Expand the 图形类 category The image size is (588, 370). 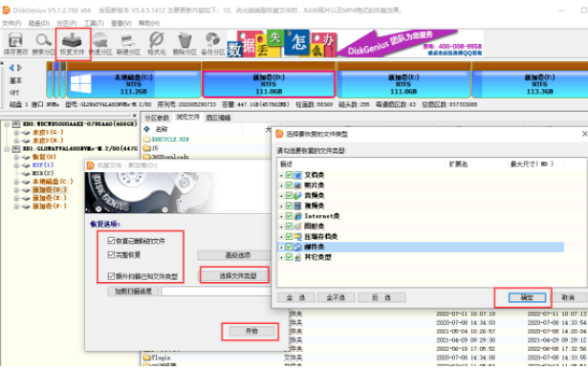[x=281, y=227]
